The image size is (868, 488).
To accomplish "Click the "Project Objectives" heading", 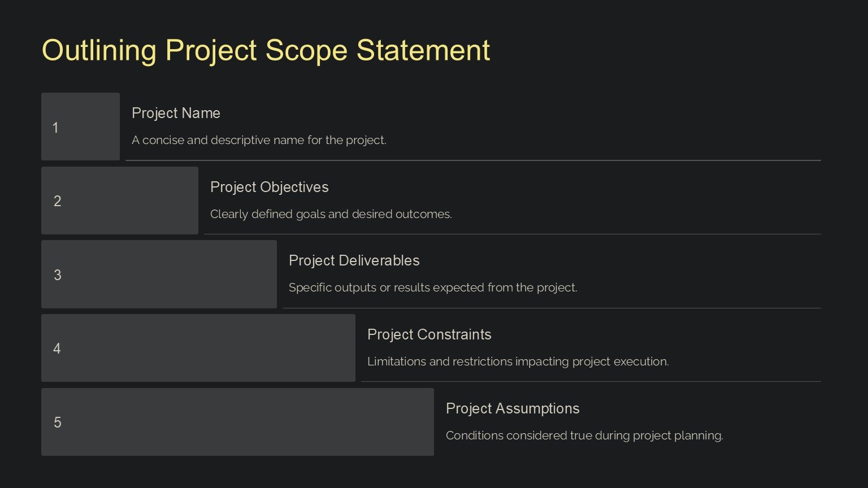I will coord(269,187).
